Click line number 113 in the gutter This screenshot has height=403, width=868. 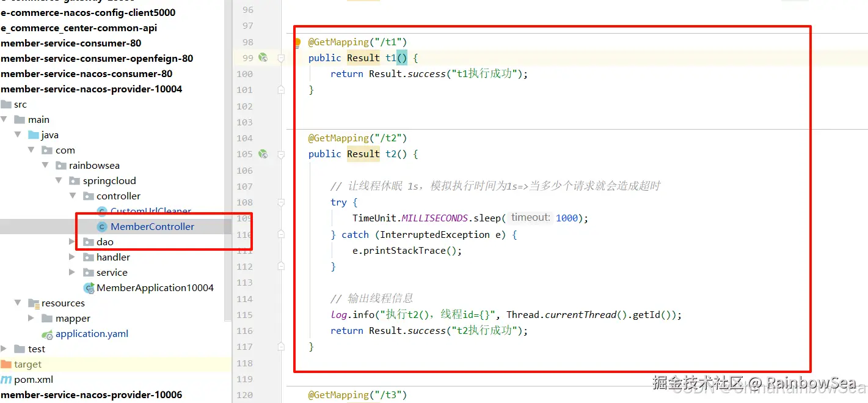tap(244, 283)
